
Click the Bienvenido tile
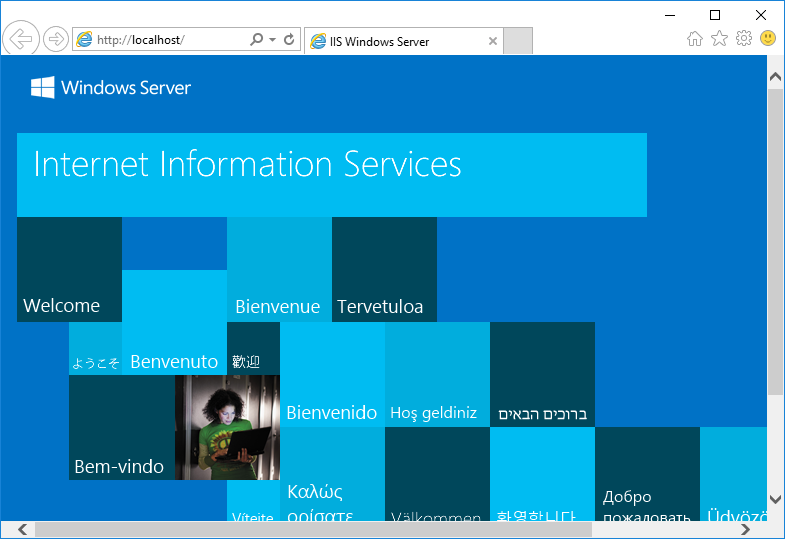click(332, 375)
